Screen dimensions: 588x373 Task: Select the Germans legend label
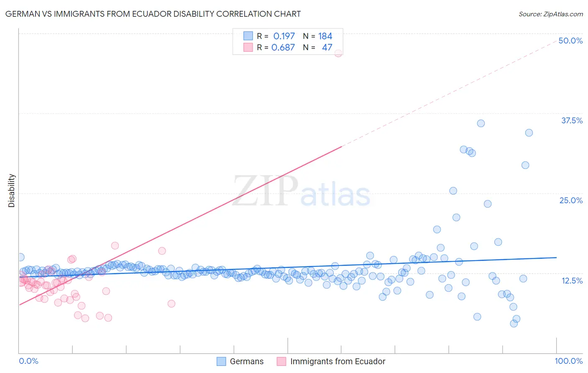(247, 361)
